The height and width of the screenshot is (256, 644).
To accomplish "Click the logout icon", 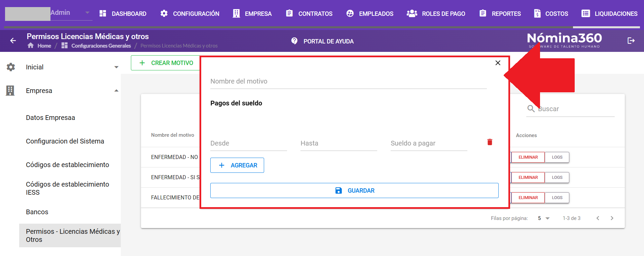I will tap(631, 41).
